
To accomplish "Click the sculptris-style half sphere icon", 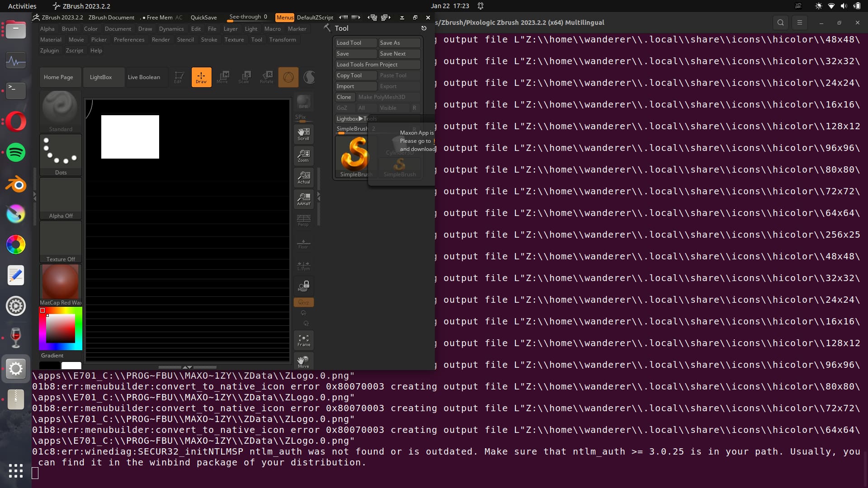I will pyautogui.click(x=309, y=77).
